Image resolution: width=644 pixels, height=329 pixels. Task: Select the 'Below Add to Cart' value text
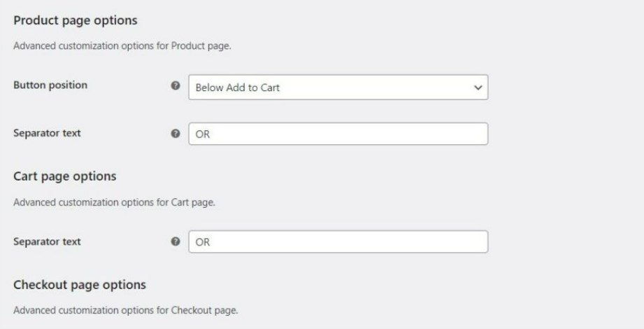coord(238,87)
